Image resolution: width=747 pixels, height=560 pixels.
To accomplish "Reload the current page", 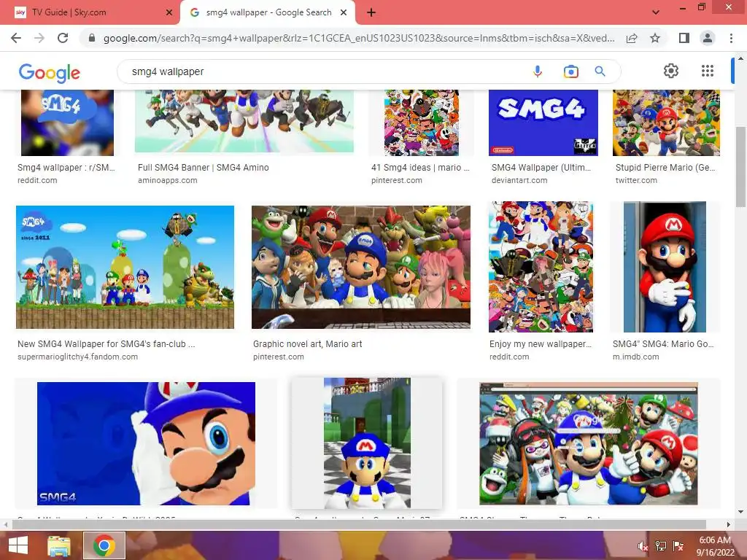I will tap(63, 38).
